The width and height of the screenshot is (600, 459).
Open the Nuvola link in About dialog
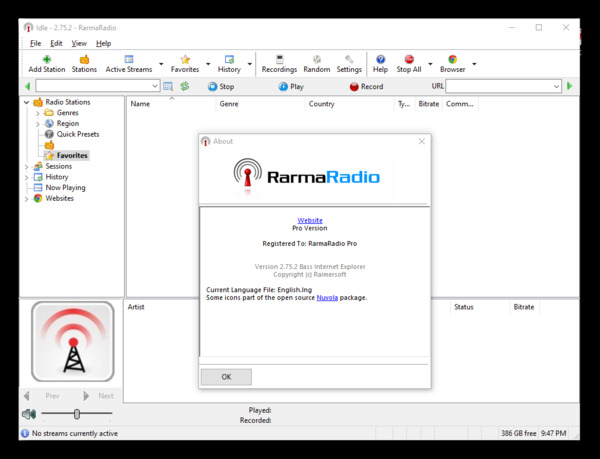(327, 298)
